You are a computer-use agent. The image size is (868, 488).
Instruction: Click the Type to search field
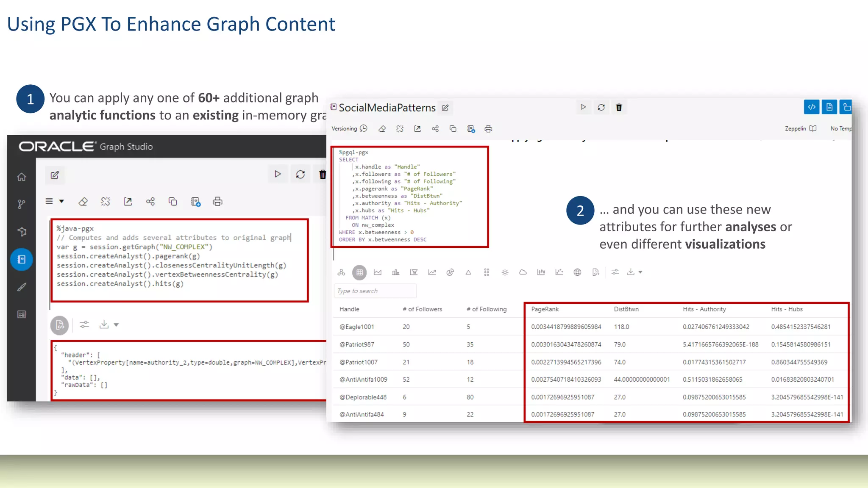375,291
